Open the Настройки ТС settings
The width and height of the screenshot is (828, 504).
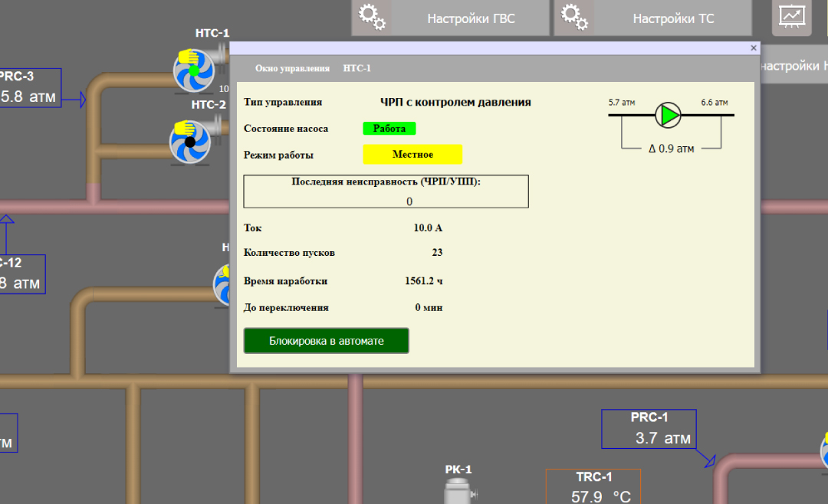tap(672, 18)
